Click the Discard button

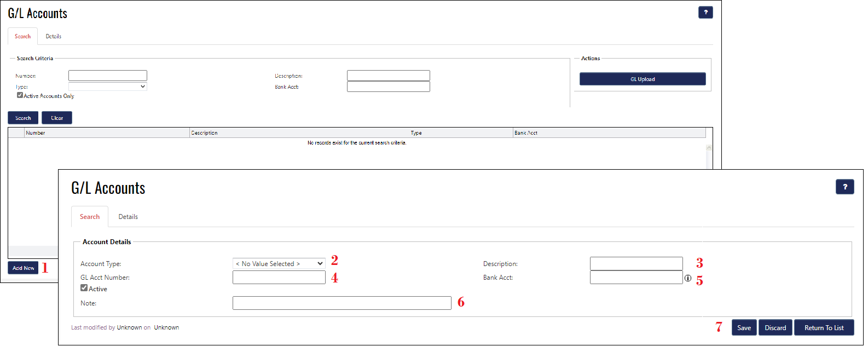point(775,328)
